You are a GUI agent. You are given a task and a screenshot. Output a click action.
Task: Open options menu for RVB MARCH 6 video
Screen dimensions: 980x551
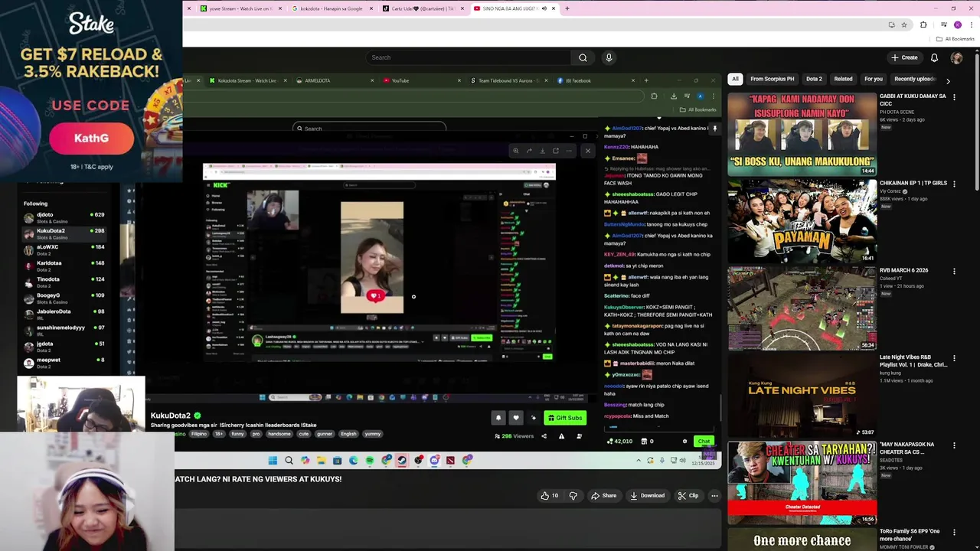point(954,271)
